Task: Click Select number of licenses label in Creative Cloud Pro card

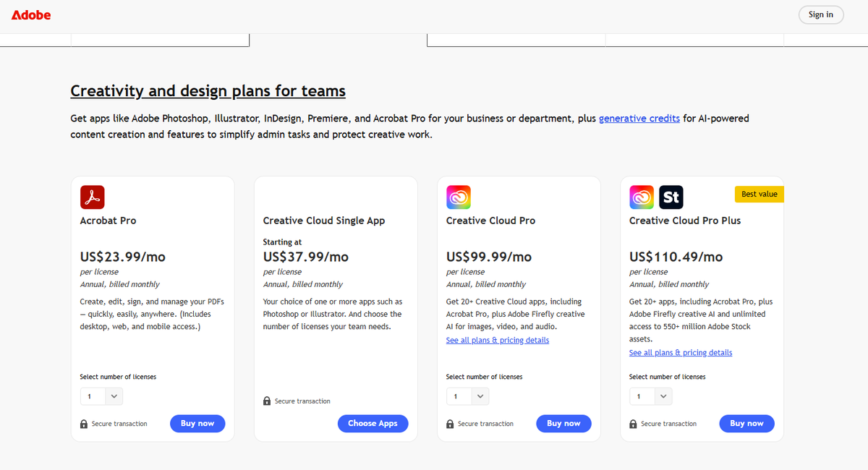Action: pos(484,377)
